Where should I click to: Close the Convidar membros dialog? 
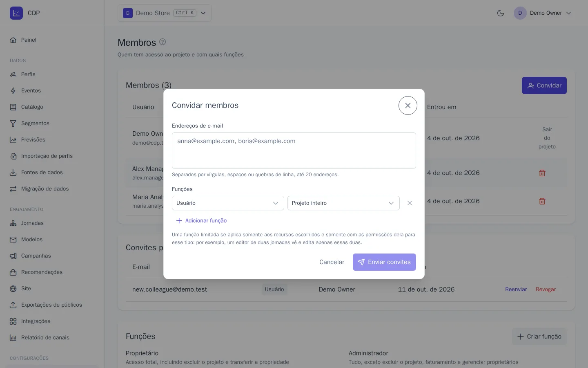[408, 105]
